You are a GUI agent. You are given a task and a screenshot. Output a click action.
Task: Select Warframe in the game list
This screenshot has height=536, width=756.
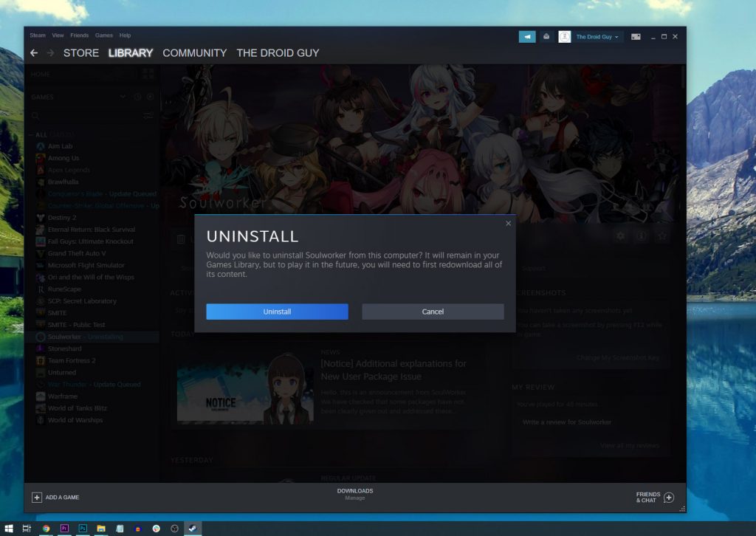[63, 396]
